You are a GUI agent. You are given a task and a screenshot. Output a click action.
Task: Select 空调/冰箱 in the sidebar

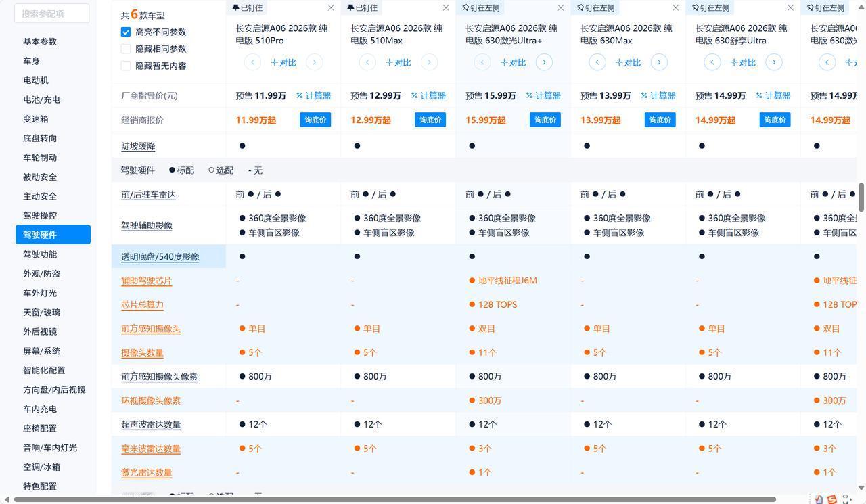click(x=41, y=467)
